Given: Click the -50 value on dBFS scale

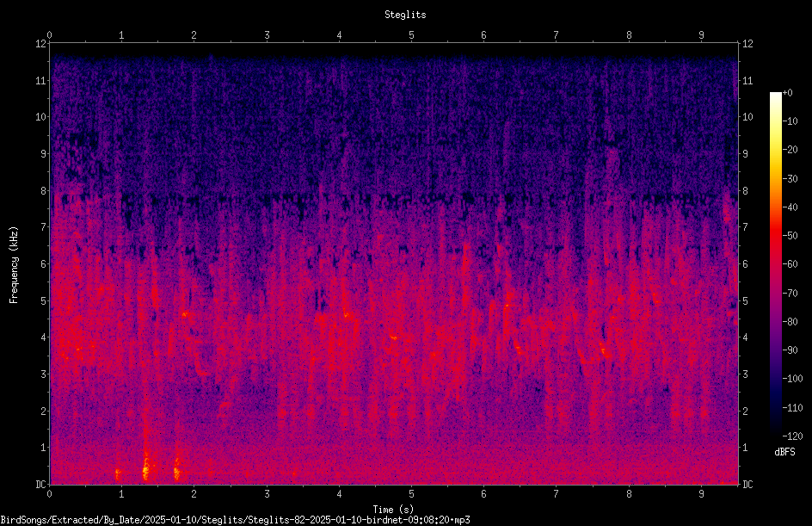Looking at the screenshot, I should [x=790, y=235].
